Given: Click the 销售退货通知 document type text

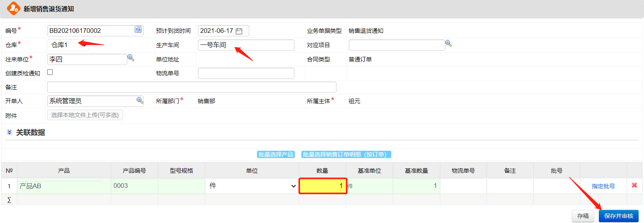Looking at the screenshot, I should [x=366, y=31].
